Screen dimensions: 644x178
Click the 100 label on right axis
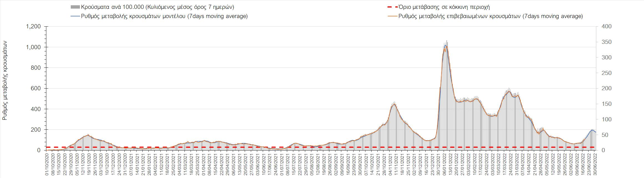(x=604, y=119)
